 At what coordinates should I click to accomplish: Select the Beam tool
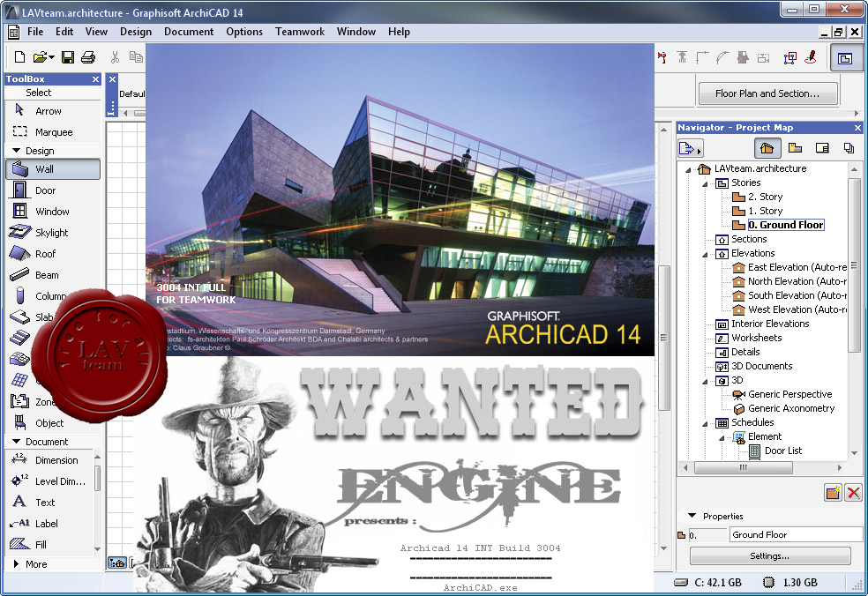[53, 275]
